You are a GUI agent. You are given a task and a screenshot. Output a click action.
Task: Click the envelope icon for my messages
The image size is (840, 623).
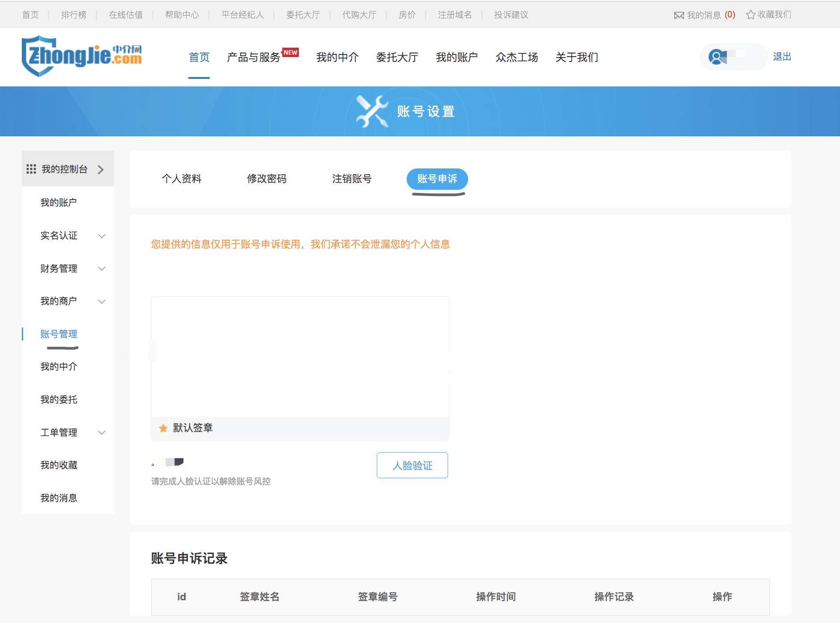(679, 16)
